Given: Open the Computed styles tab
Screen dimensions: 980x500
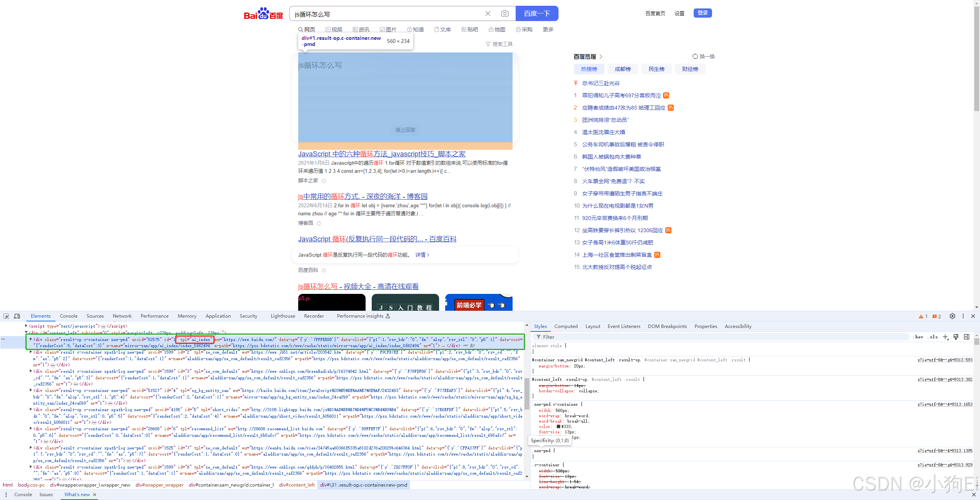Looking at the screenshot, I should point(566,326).
